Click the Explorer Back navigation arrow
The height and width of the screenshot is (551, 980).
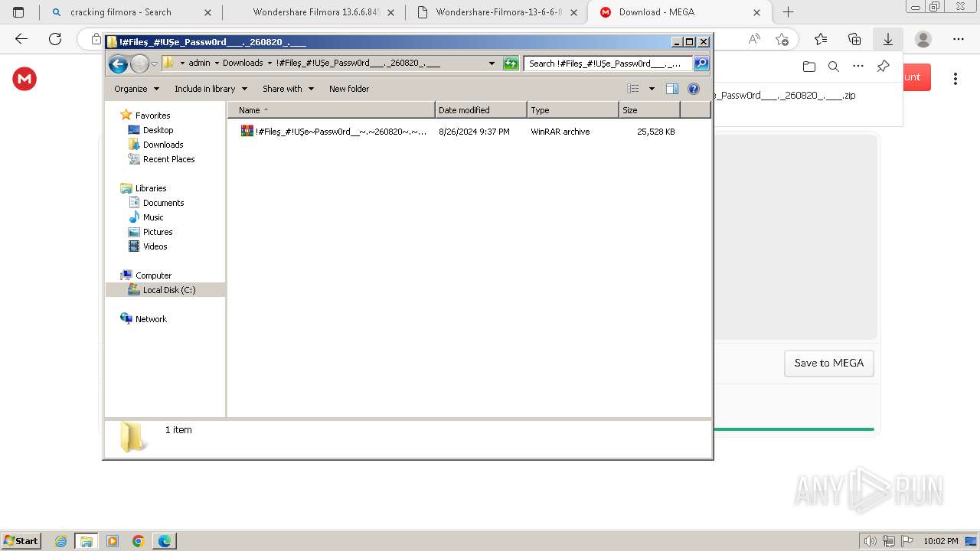click(118, 64)
